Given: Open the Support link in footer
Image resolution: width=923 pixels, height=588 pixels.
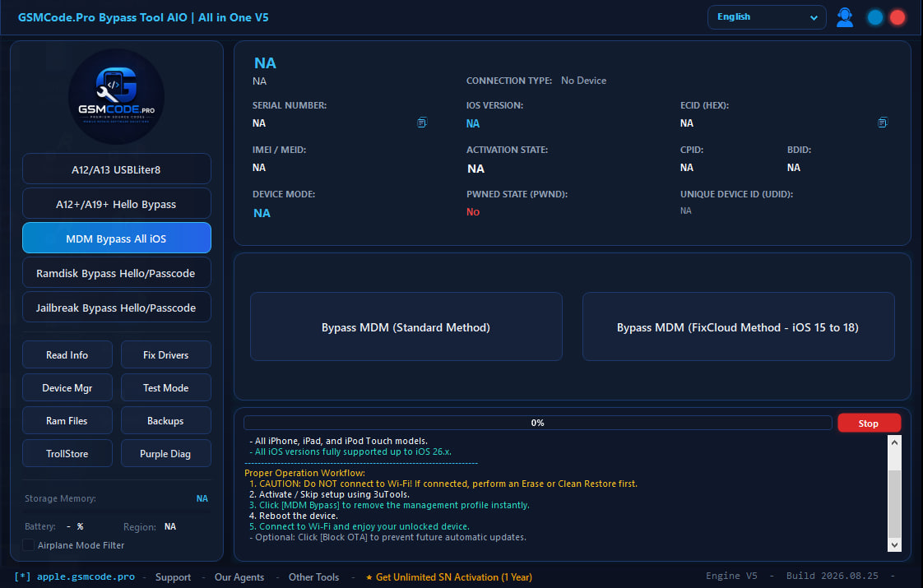Looking at the screenshot, I should 173,577.
